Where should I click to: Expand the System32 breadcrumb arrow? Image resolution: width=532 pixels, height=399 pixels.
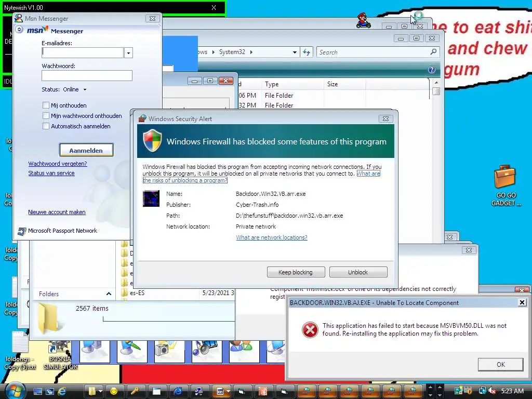(251, 52)
